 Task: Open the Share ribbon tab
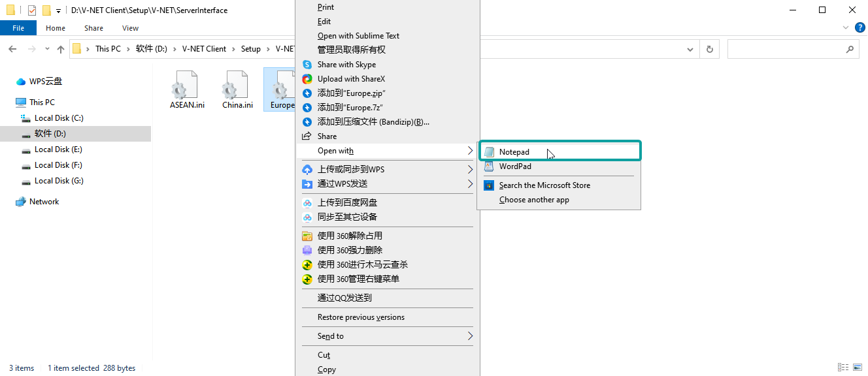(93, 28)
